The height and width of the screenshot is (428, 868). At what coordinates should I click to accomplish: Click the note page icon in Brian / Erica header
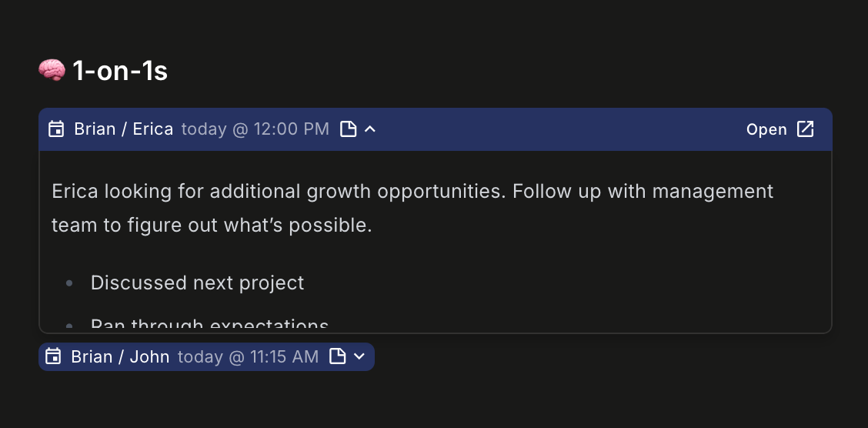349,129
